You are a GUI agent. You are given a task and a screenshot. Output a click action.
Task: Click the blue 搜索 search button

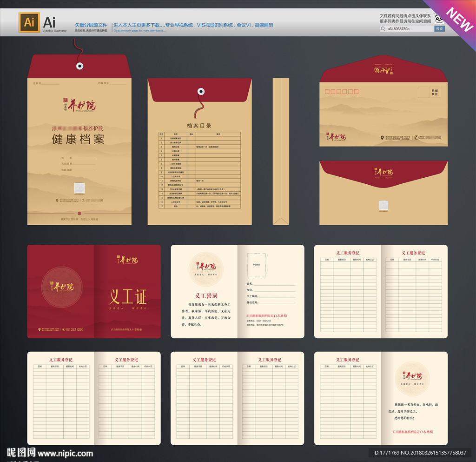[x=440, y=29]
